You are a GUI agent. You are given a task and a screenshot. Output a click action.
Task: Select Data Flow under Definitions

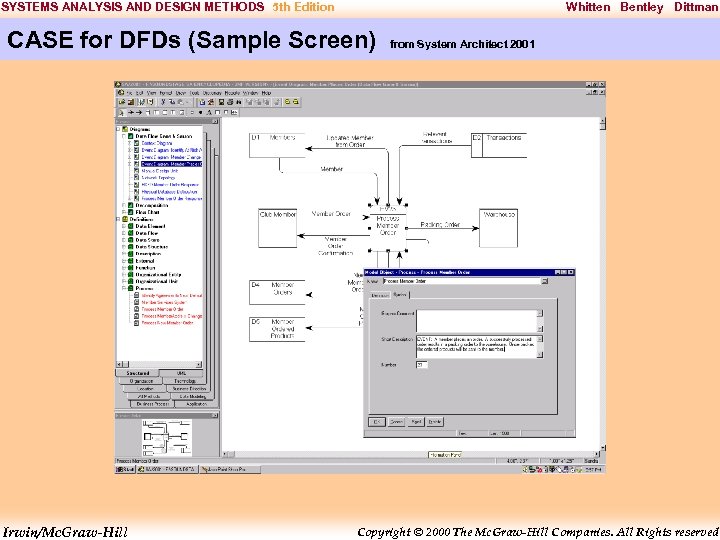click(x=146, y=233)
